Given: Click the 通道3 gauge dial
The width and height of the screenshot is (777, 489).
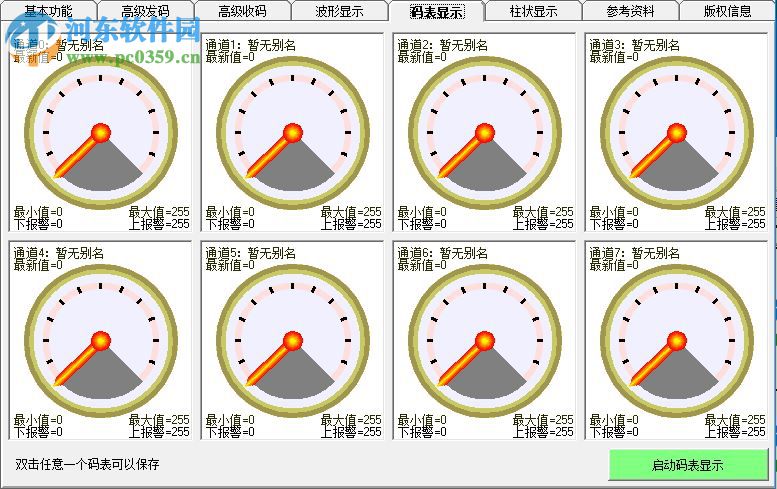Looking at the screenshot, I should pyautogui.click(x=677, y=133).
